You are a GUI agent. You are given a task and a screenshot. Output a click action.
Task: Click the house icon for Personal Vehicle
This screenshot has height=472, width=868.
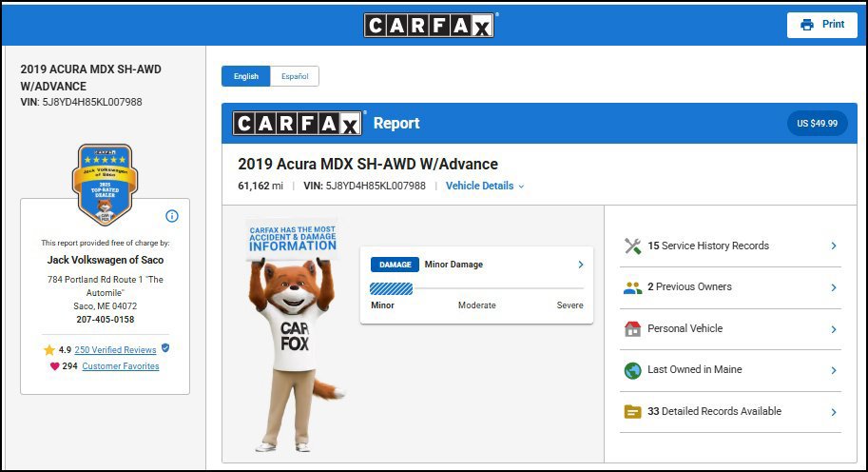pyautogui.click(x=633, y=329)
